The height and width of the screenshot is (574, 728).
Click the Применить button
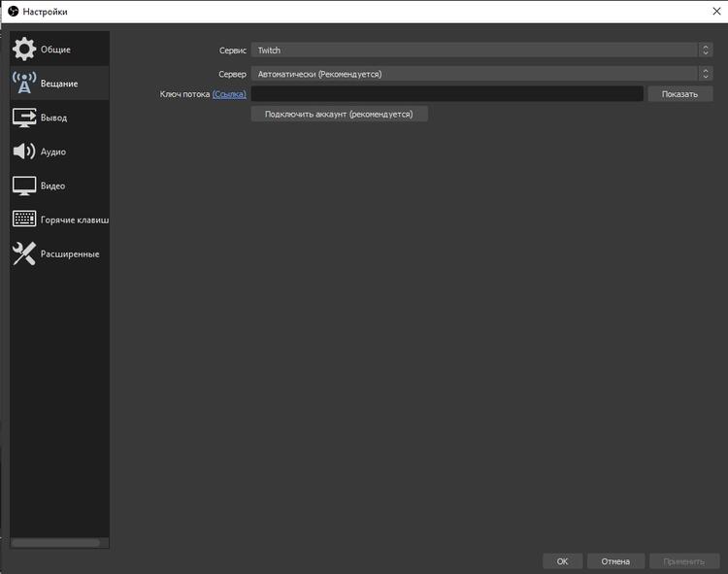point(684,561)
